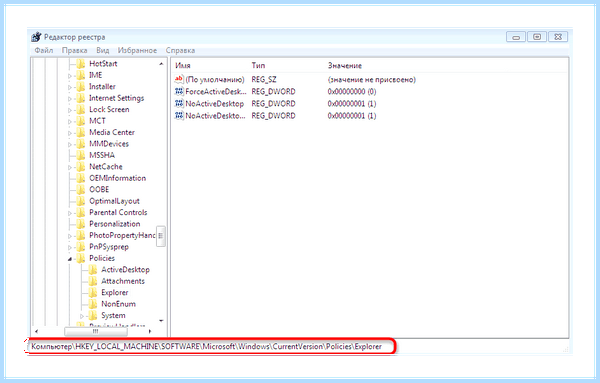This screenshot has width=600, height=383.
Task: Click the Registry Editor title bar icon
Action: [36, 37]
